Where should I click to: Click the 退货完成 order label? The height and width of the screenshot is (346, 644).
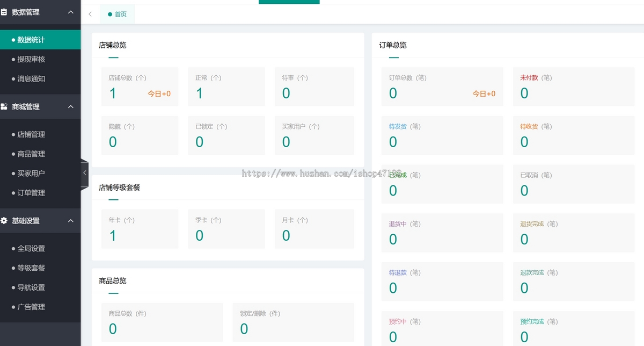point(532,224)
